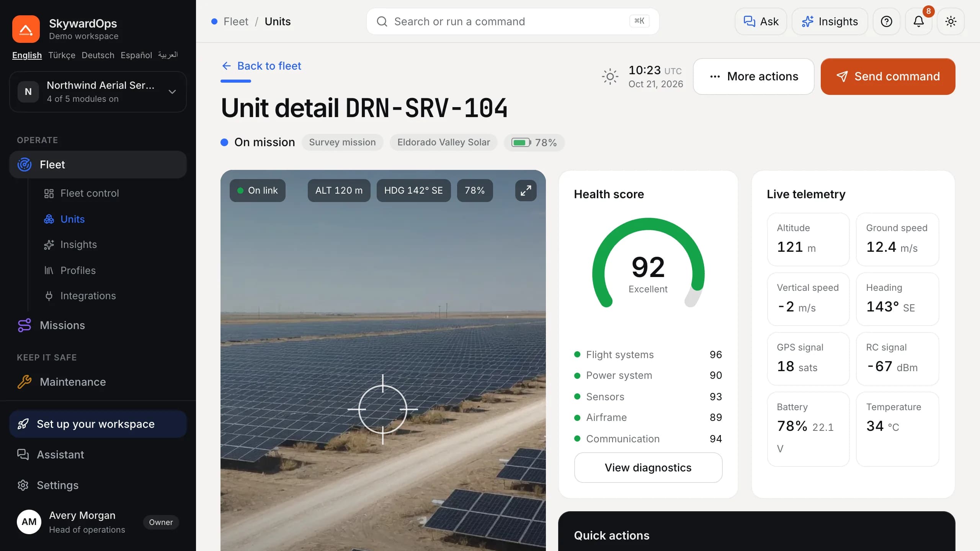Switch language to Deutsch
Image resolution: width=980 pixels, height=551 pixels.
click(98, 55)
